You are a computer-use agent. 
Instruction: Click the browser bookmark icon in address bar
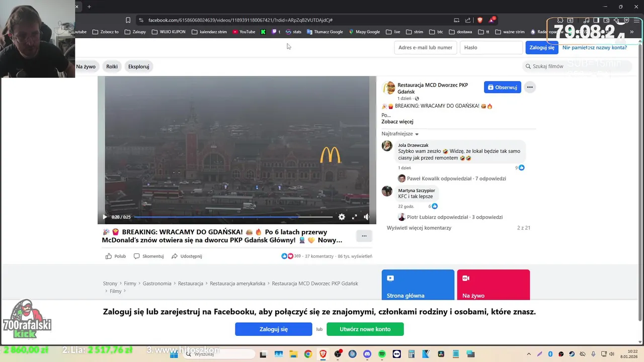tap(128, 20)
